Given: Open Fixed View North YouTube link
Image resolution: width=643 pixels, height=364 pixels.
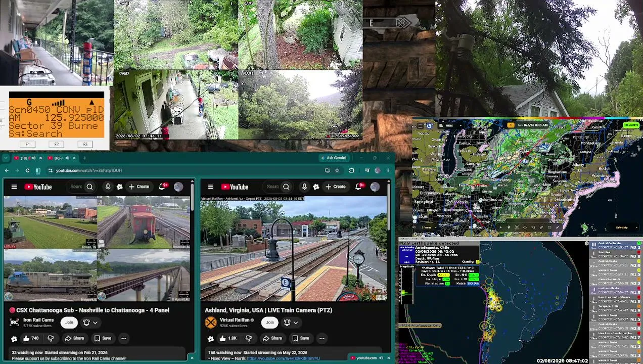Looking at the screenshot, I should pos(283,358).
